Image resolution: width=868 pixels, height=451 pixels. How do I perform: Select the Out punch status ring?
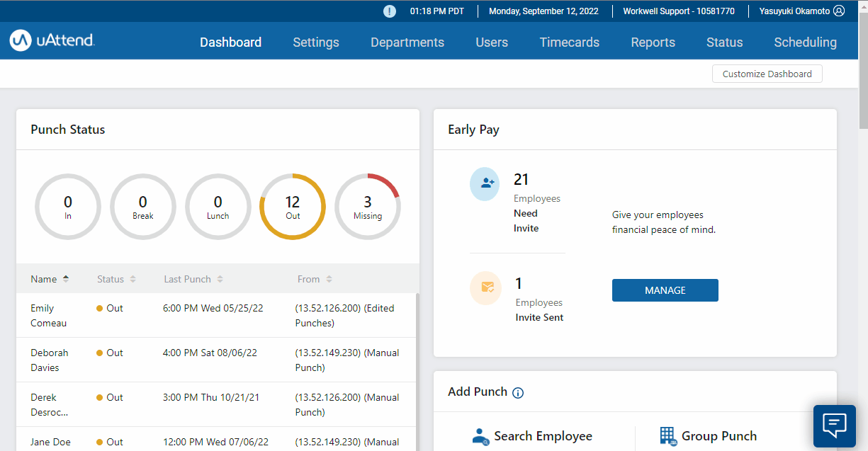click(x=293, y=207)
